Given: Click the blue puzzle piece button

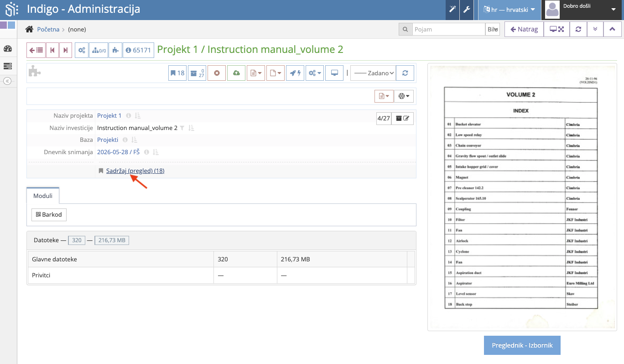Looking at the screenshot, I should [115, 50].
